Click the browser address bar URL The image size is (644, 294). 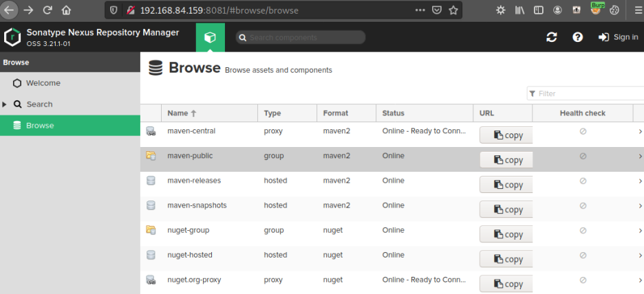[x=219, y=10]
